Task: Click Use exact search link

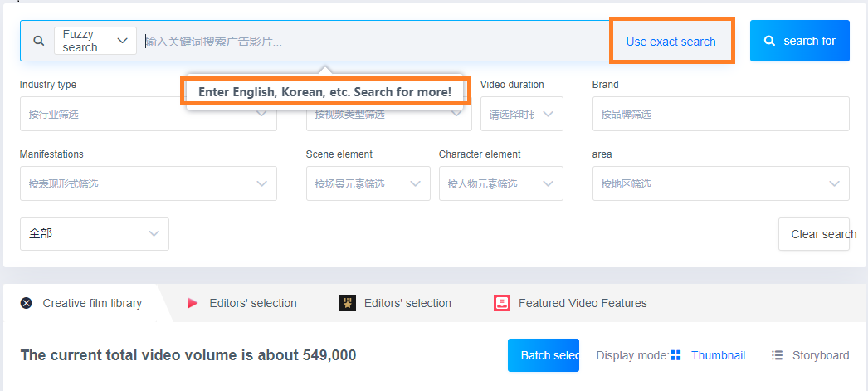Action: [x=671, y=42]
